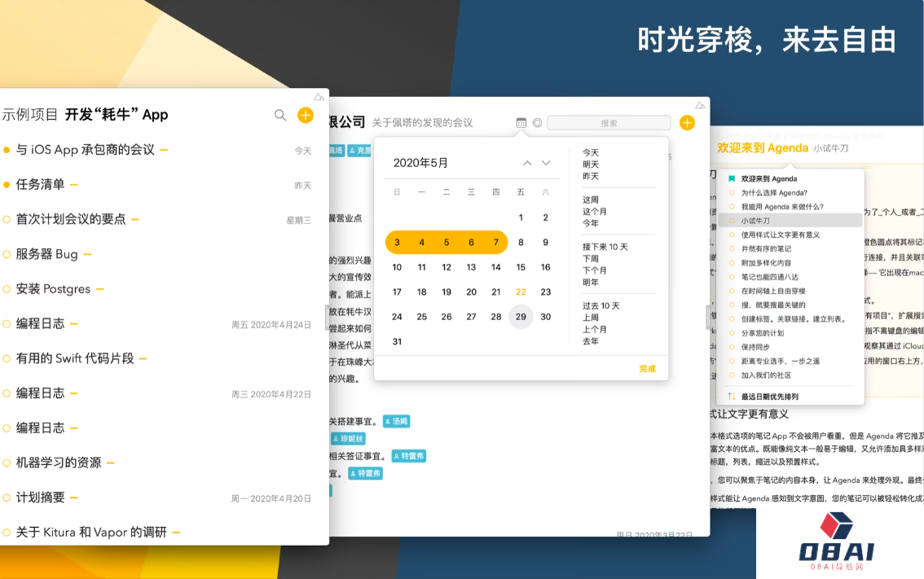The height and width of the screenshot is (579, 924).
Task: Select 这个月 in the date range list
Action: [594, 212]
